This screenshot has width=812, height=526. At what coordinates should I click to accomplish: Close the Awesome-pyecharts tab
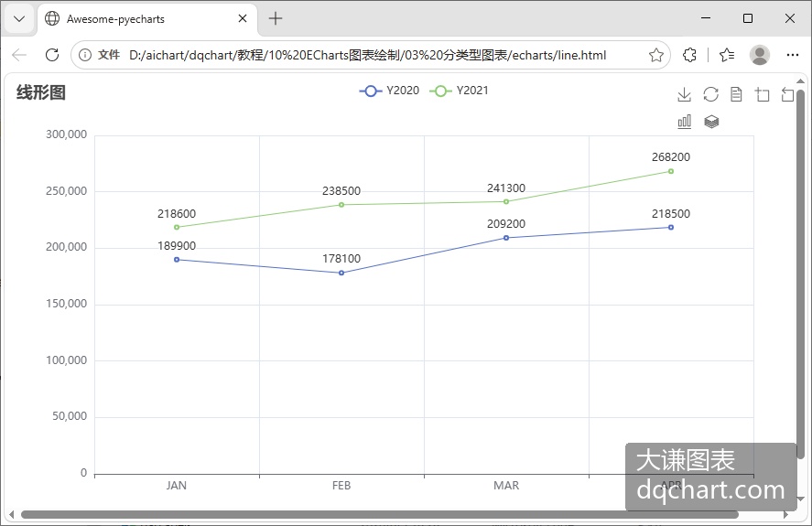(x=243, y=18)
